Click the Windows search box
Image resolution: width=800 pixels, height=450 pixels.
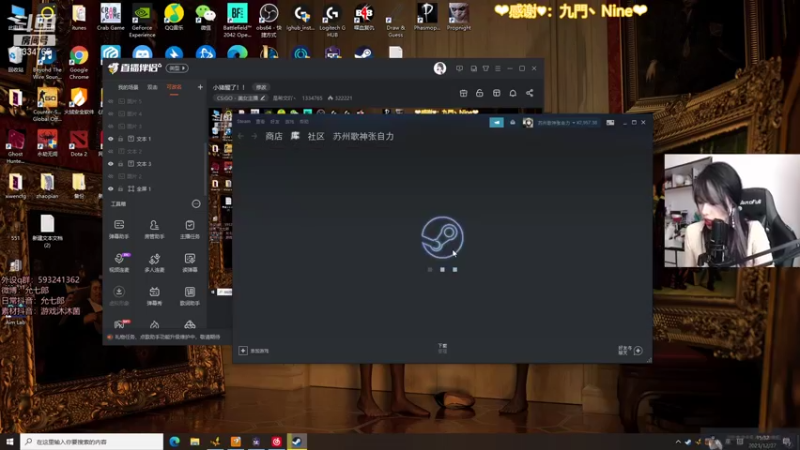pyautogui.click(x=92, y=441)
